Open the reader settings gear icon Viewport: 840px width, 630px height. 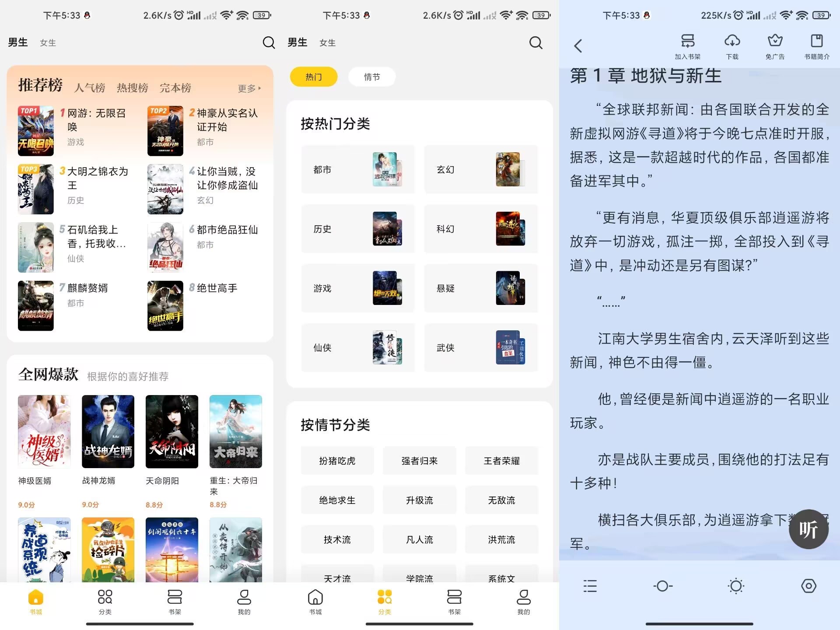point(809,586)
